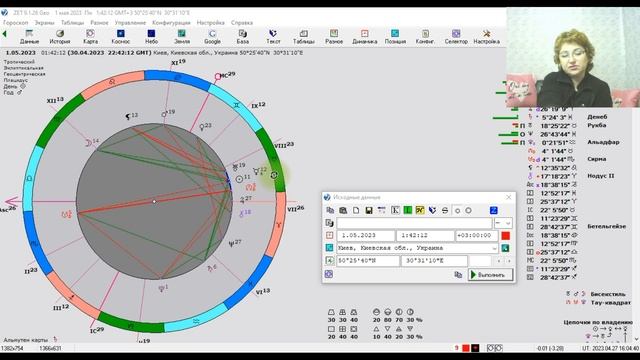Click the Тропический label on the chart
The width and height of the screenshot is (640, 360).
(x=19, y=62)
